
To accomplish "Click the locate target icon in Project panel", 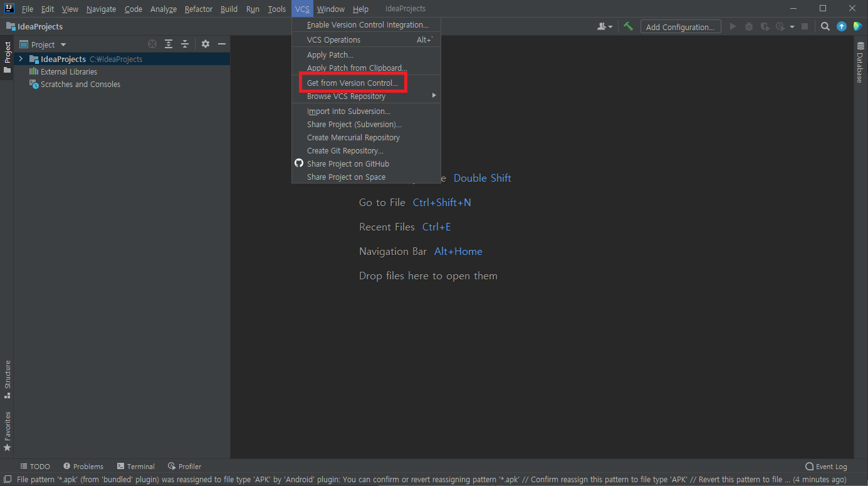I will pyautogui.click(x=152, y=44).
